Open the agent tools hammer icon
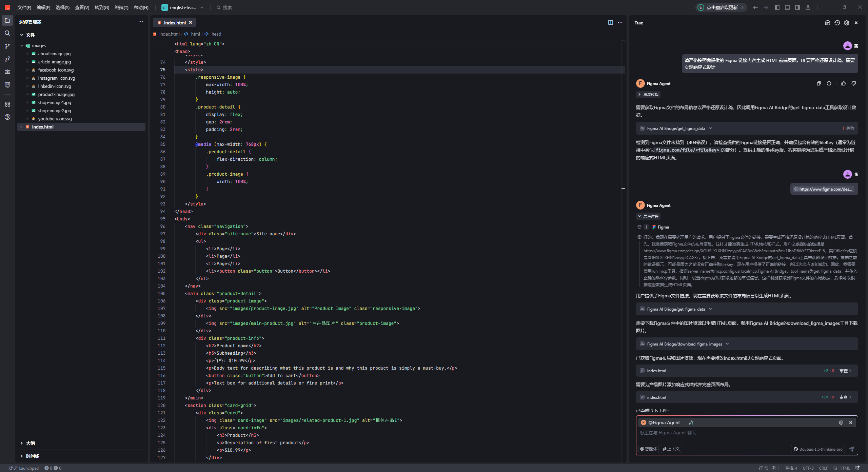 click(x=691, y=422)
